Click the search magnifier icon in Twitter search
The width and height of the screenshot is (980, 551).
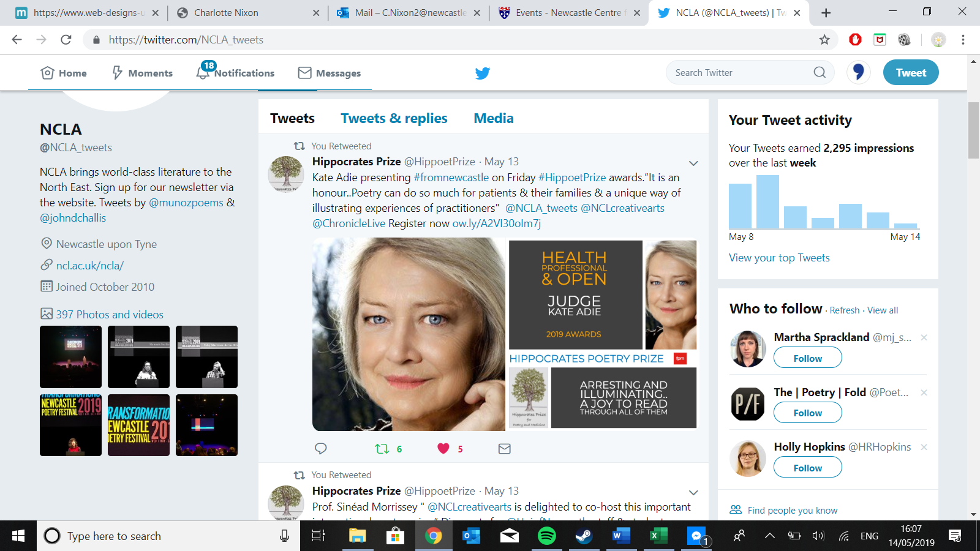pyautogui.click(x=820, y=72)
